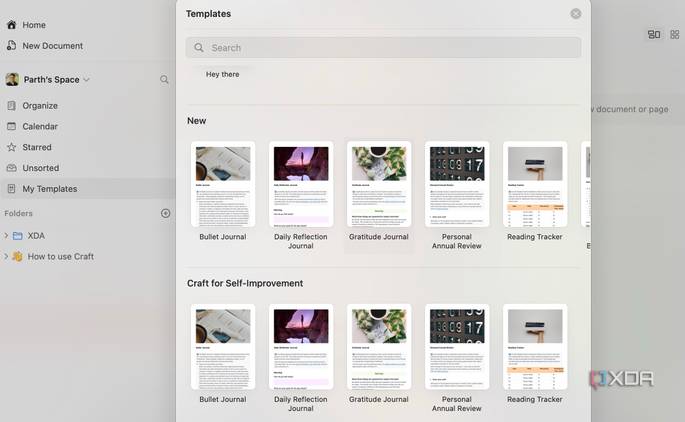
Task: Open Daily Reflection Journal in Self-Improvement
Action: (x=301, y=346)
